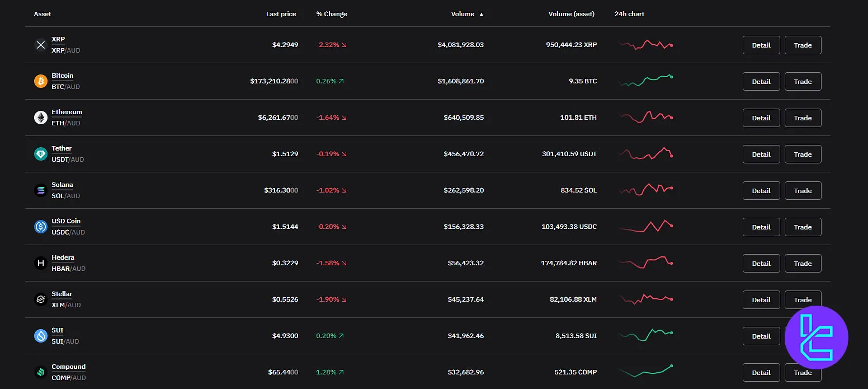Click the Bitcoin 24h chart sparkline
Viewport: 868px width, 389px height.
click(646, 81)
